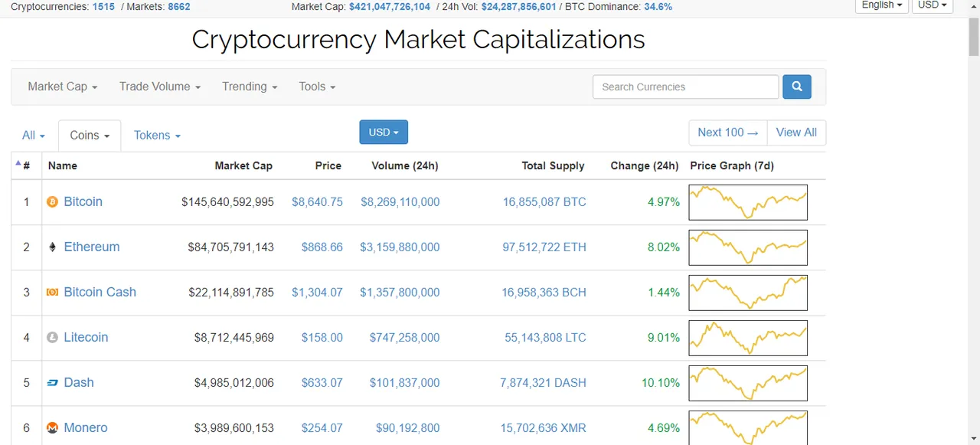The width and height of the screenshot is (980, 445).
Task: Open the Tokens filter dropdown
Action: (x=157, y=136)
